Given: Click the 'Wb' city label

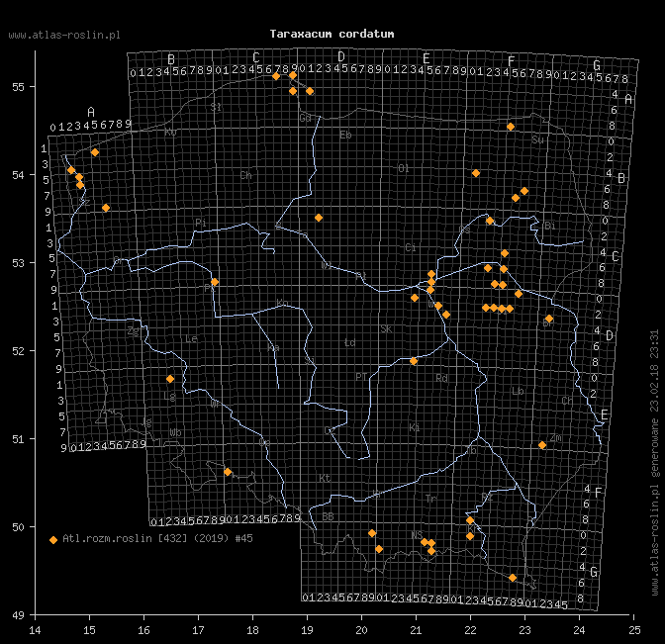Looking at the screenshot, I should pos(175,432).
